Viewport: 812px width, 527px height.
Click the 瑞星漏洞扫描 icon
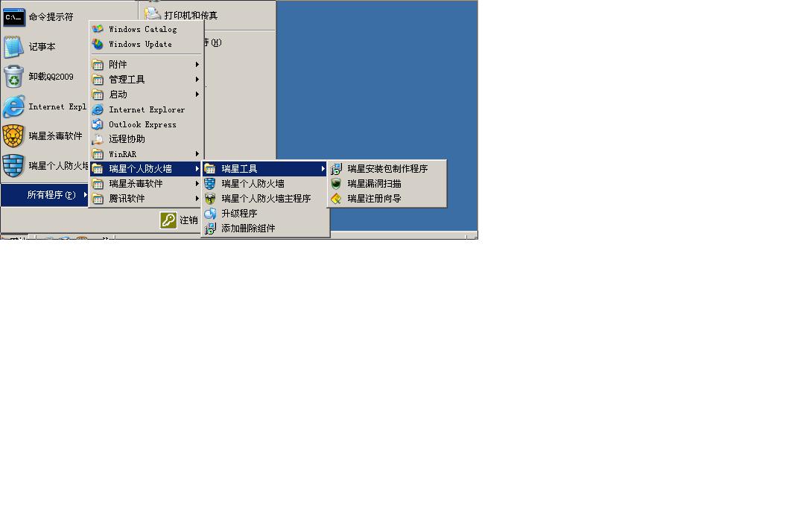point(336,184)
